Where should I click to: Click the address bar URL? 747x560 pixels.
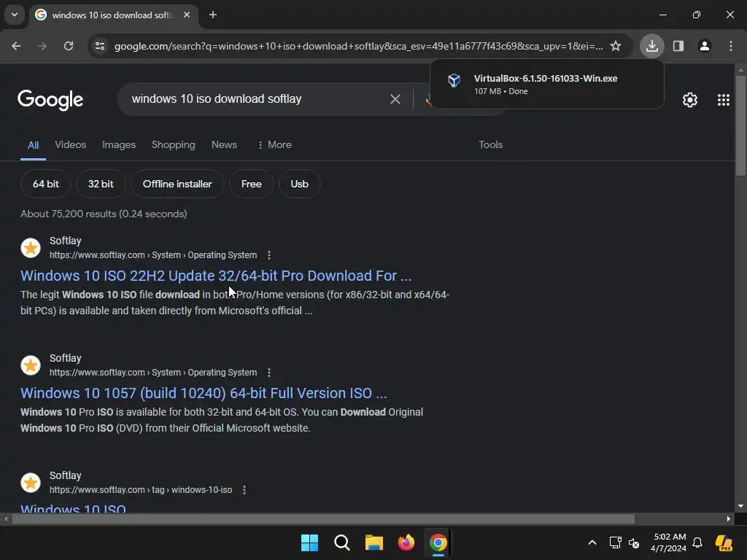click(x=358, y=46)
